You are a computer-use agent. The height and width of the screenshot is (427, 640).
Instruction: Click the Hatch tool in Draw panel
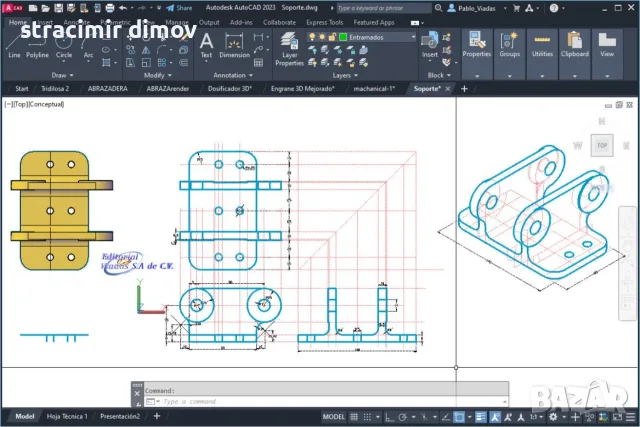tap(106, 62)
